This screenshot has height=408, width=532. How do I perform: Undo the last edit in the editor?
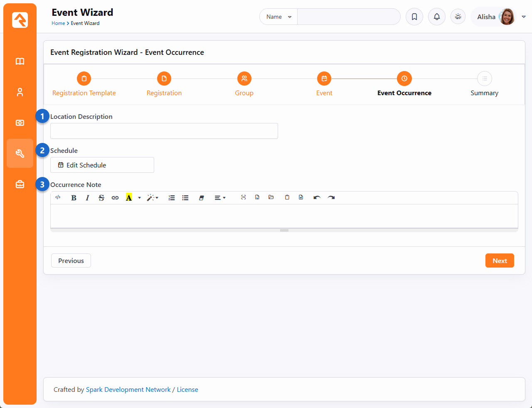click(x=317, y=198)
